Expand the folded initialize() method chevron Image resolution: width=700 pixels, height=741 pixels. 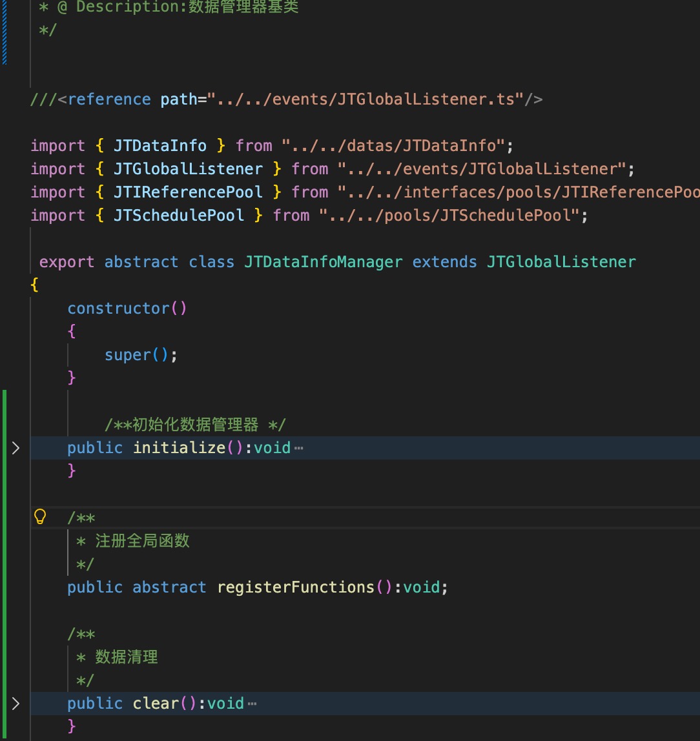click(x=15, y=447)
